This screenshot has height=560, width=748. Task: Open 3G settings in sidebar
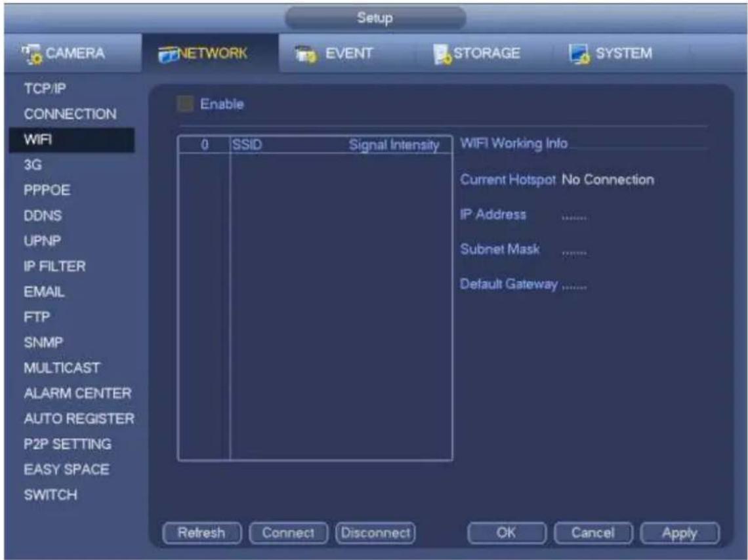click(33, 165)
